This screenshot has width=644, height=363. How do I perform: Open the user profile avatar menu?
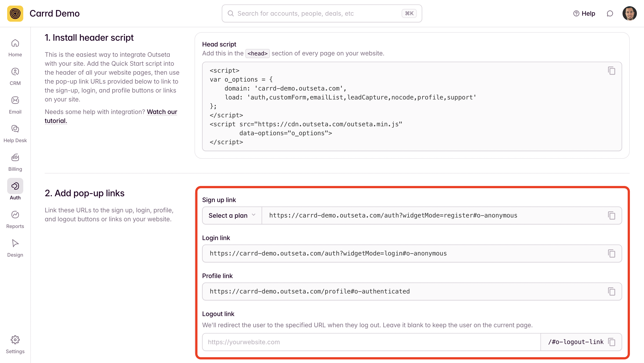(x=629, y=13)
